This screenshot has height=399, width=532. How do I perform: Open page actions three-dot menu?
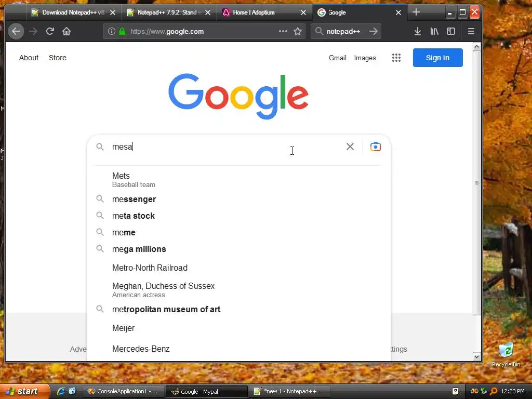[x=283, y=32]
